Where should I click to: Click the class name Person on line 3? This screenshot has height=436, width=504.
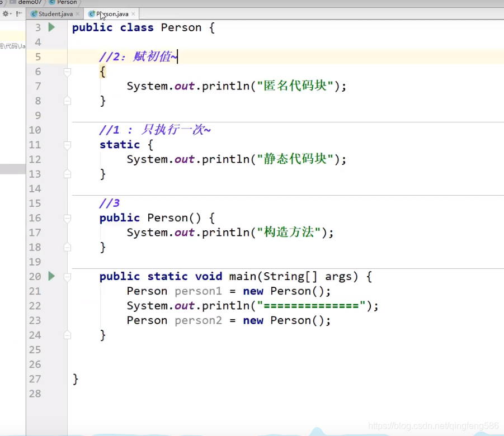[x=181, y=27]
